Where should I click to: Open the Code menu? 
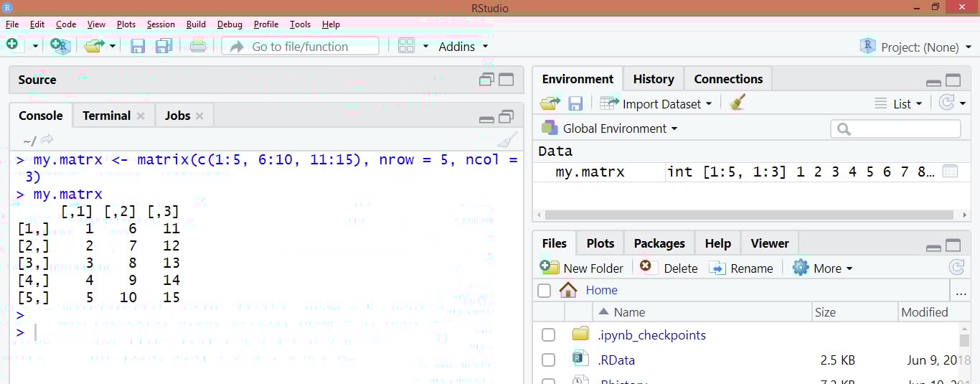tap(66, 24)
